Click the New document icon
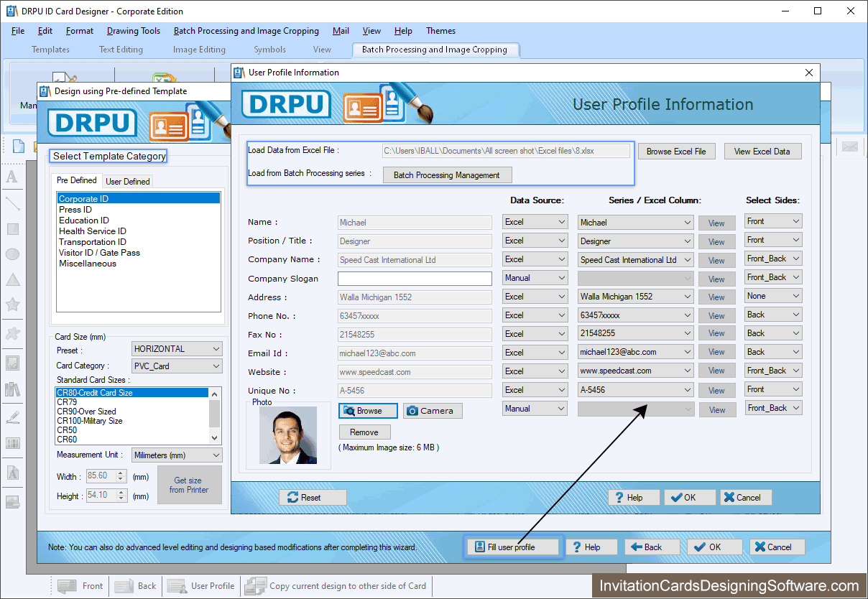Image resolution: width=868 pixels, height=599 pixels. click(19, 147)
